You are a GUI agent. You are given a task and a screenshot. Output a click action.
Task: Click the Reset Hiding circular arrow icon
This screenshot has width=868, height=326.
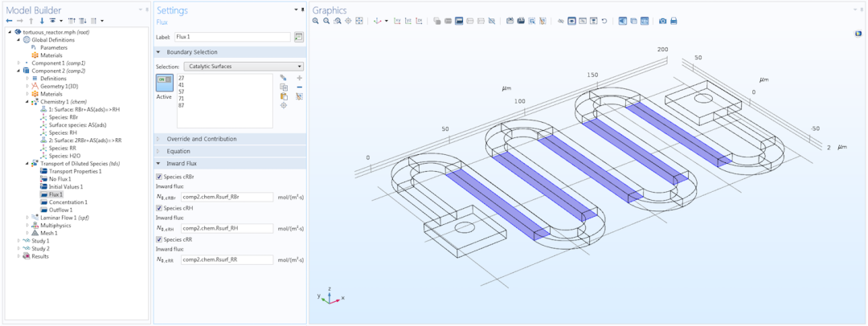(x=604, y=21)
